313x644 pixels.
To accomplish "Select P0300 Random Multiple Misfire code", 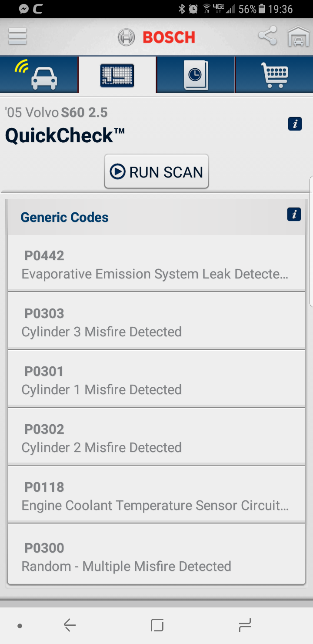I will [156, 557].
